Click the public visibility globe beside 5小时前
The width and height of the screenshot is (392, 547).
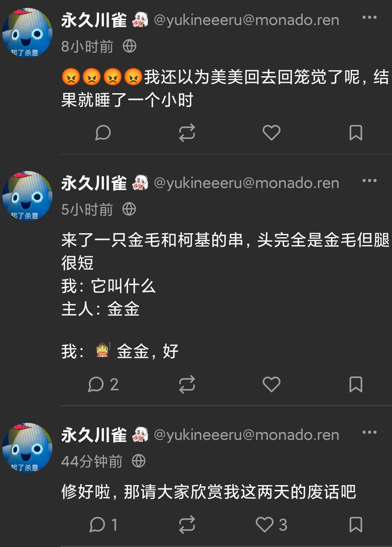pos(129,209)
